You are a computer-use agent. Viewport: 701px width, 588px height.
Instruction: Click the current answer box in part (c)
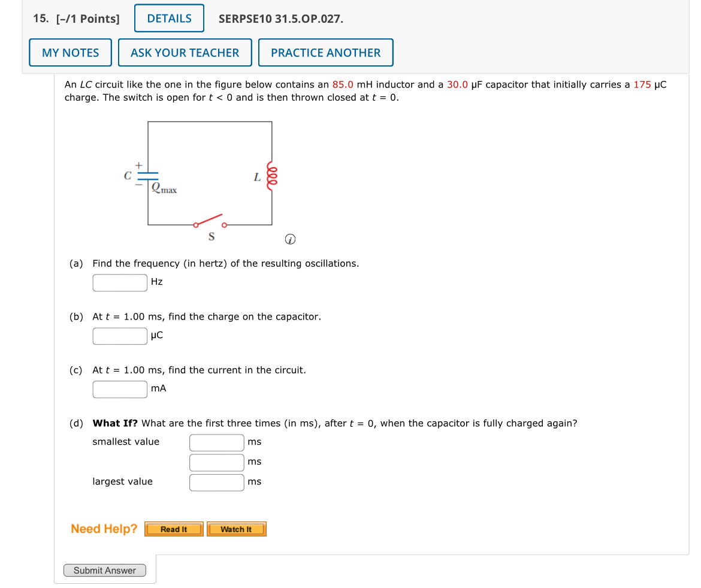pos(119,389)
